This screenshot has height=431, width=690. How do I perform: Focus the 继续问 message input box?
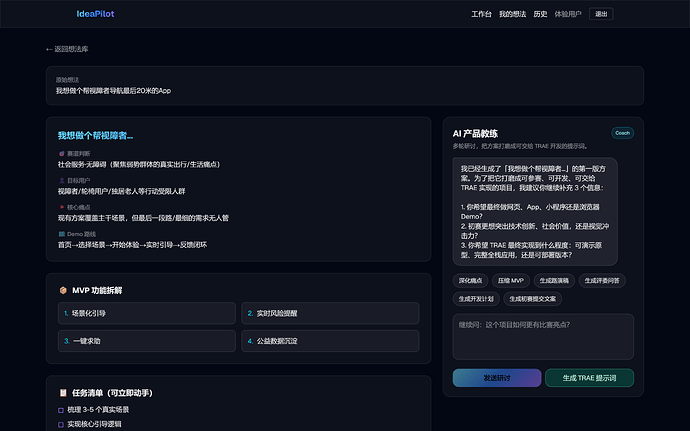click(x=543, y=337)
